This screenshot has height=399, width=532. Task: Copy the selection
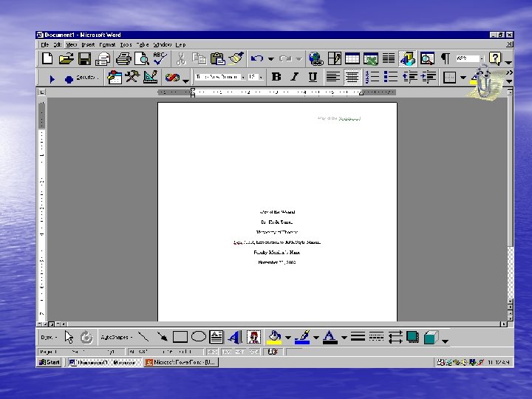click(x=199, y=58)
